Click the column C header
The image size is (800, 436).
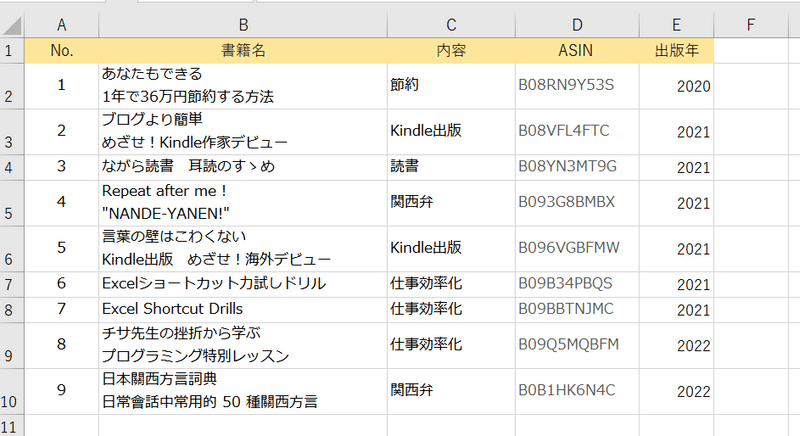point(451,23)
